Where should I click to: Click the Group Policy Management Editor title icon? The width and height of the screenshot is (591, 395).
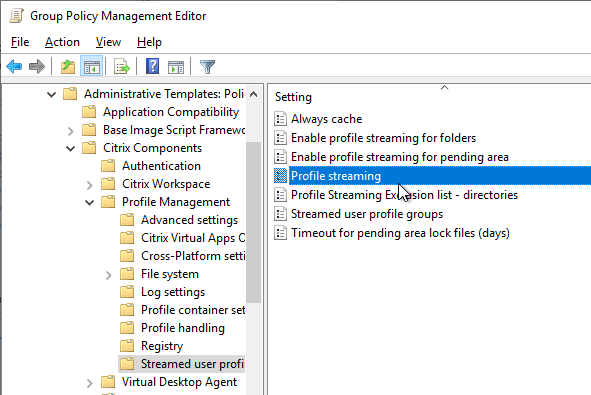click(x=17, y=16)
